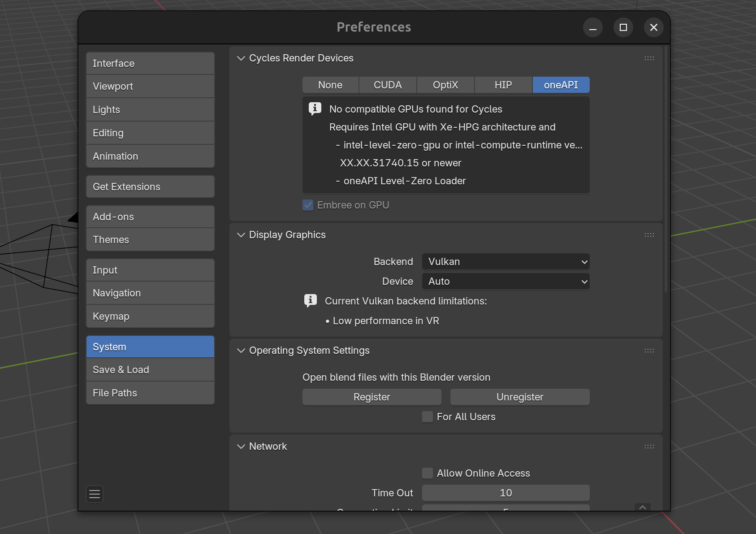
Task: Maximize the Preferences window
Action: 623,27
